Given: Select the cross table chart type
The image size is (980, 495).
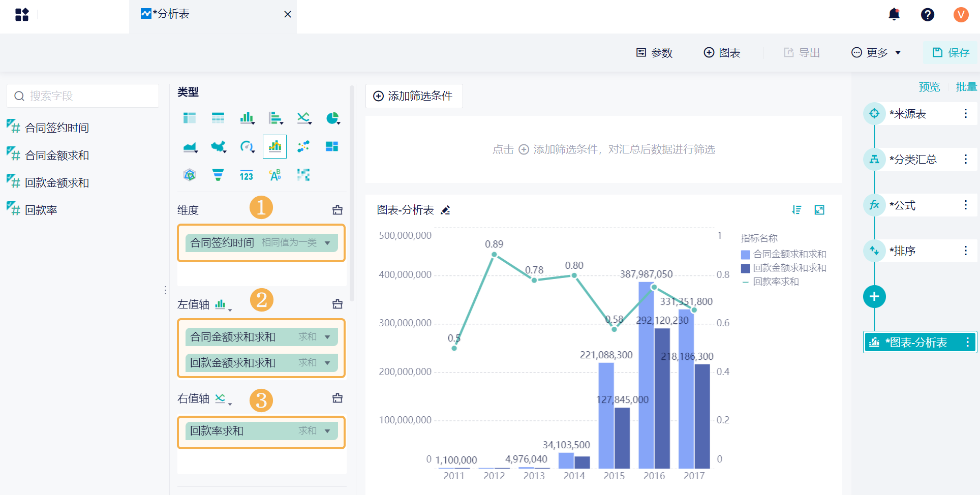Looking at the screenshot, I should 218,118.
